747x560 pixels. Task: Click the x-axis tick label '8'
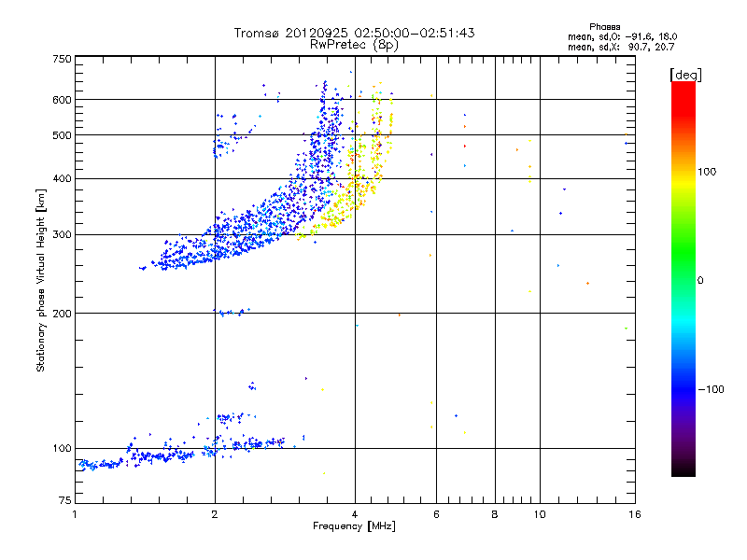coord(495,514)
